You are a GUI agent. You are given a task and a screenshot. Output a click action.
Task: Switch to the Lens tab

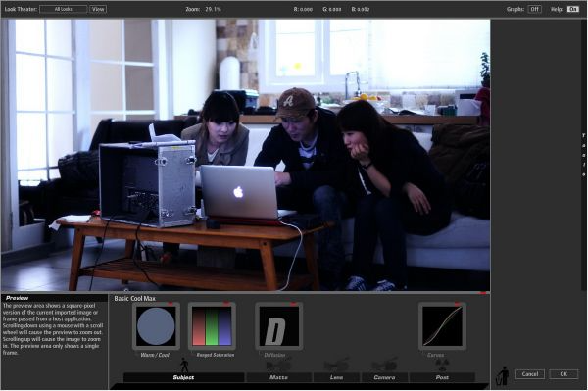(336, 377)
